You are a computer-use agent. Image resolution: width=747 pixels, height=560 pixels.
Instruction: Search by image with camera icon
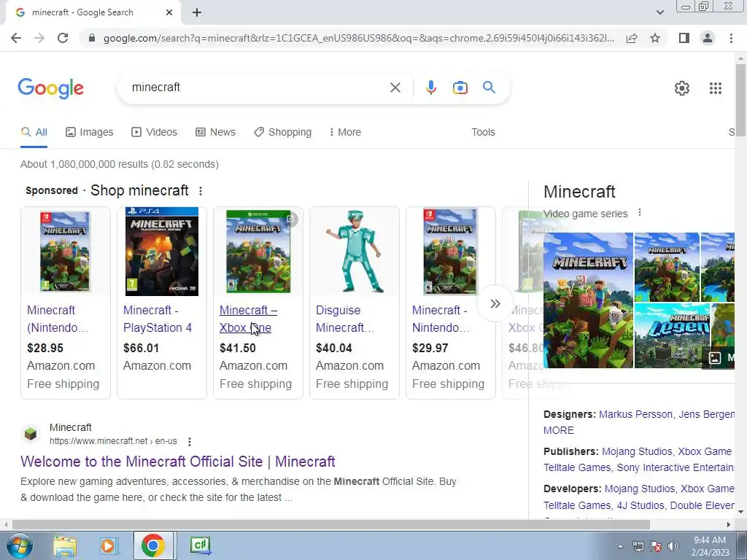coord(460,87)
